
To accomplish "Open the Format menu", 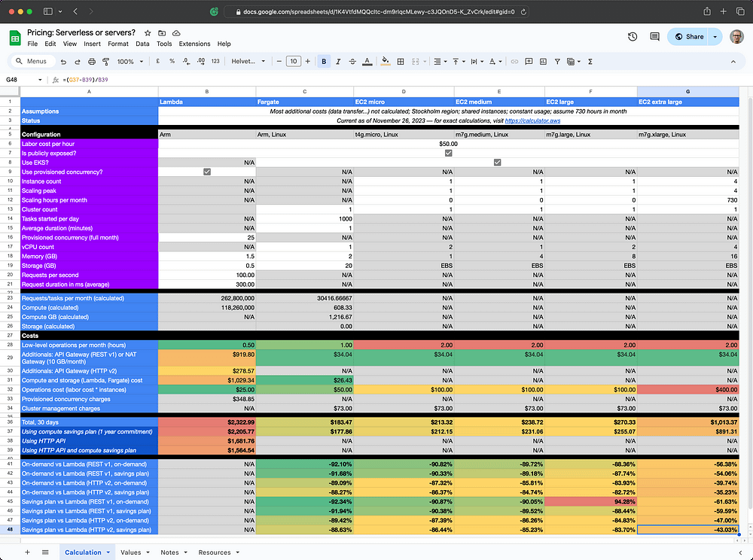I will click(118, 44).
